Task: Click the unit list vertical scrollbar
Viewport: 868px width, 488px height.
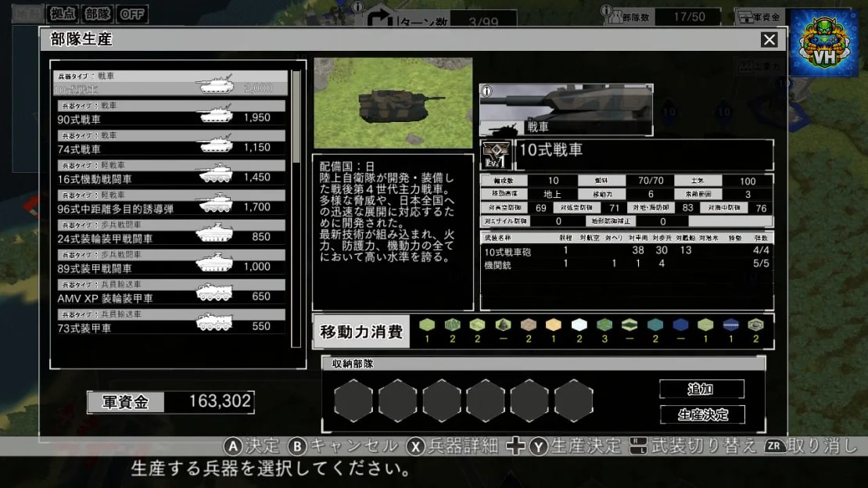Action: tap(296, 210)
